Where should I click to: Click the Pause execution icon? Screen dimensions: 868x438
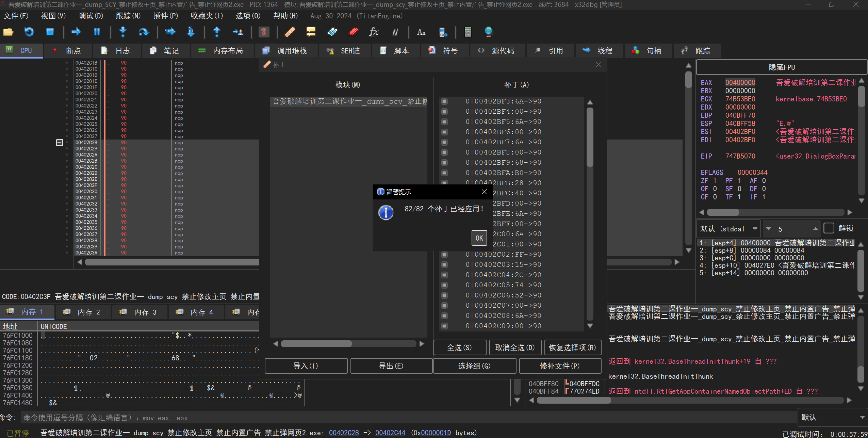pyautogui.click(x=97, y=32)
